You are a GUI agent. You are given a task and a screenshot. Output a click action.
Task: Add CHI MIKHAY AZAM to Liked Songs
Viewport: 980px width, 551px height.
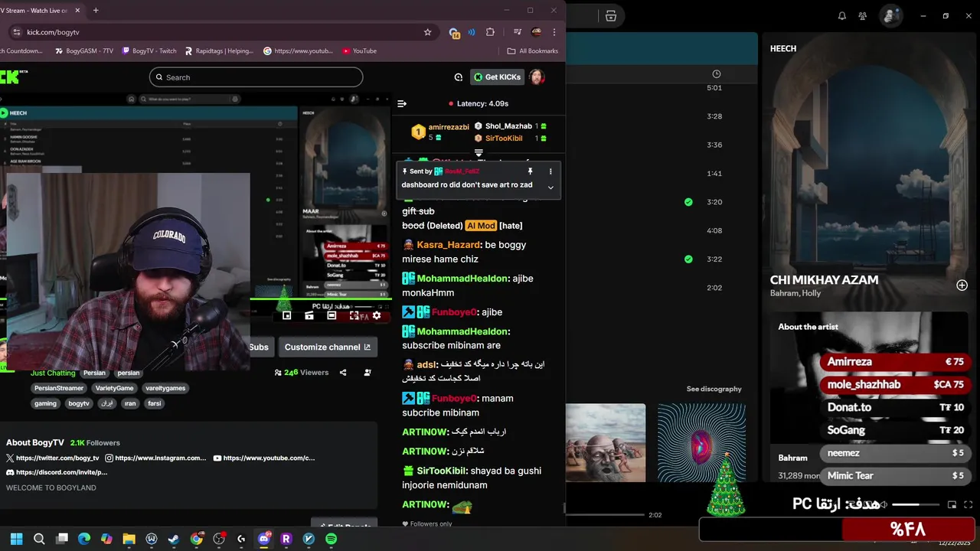(x=962, y=285)
